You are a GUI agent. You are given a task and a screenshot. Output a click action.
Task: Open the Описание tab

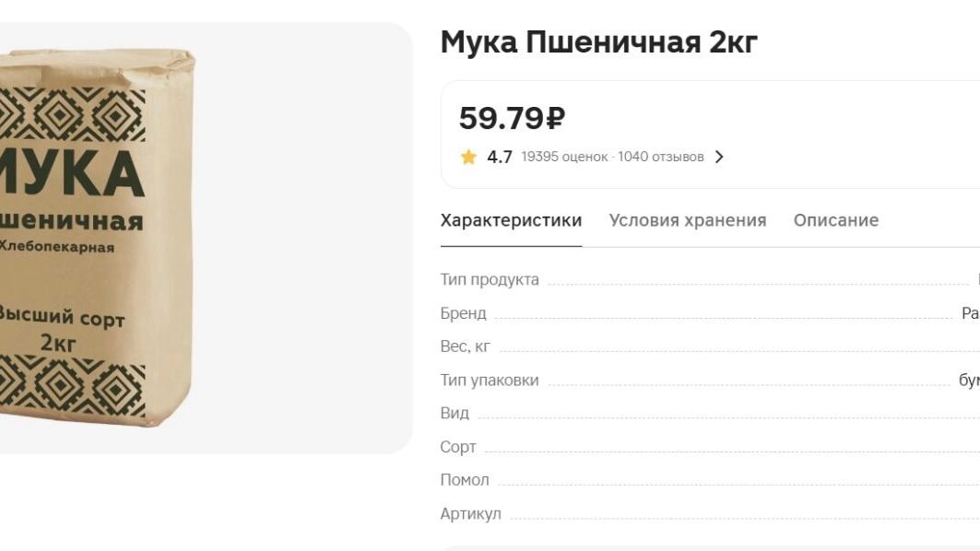tap(835, 220)
